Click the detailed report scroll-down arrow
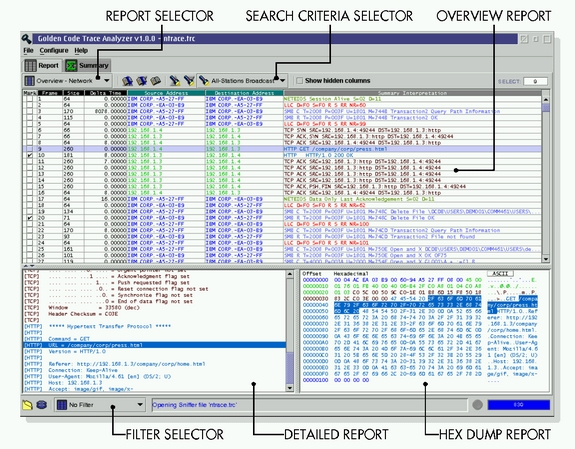 point(290,388)
